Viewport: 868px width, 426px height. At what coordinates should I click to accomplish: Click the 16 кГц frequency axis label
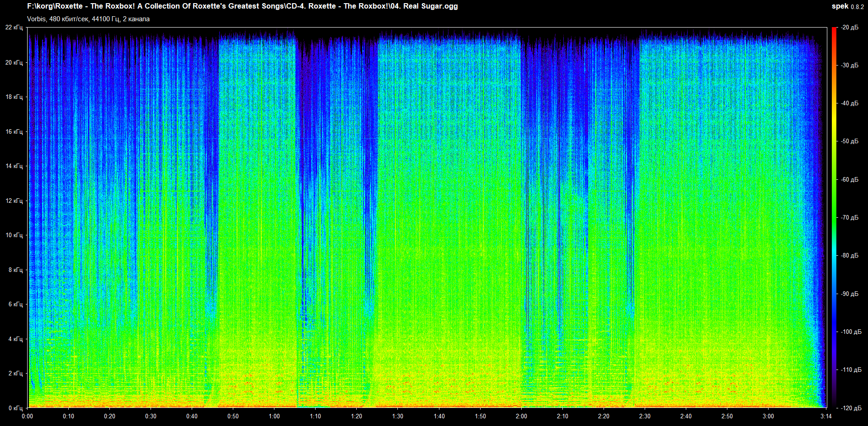click(14, 132)
